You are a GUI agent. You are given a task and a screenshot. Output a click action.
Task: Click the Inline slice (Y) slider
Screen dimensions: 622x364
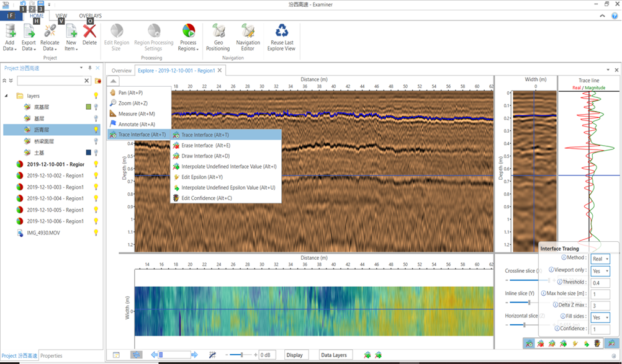click(x=529, y=303)
